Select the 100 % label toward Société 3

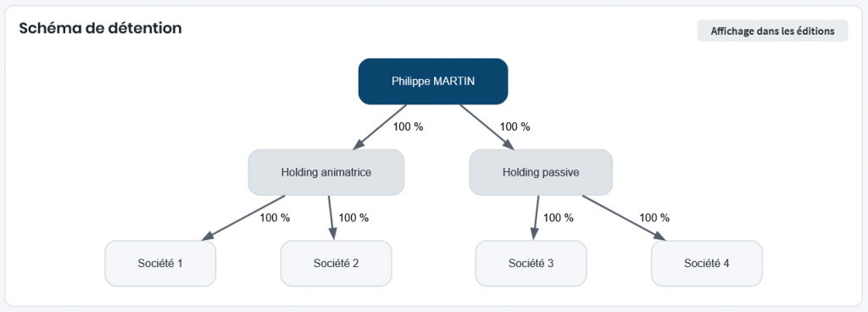[x=558, y=217]
